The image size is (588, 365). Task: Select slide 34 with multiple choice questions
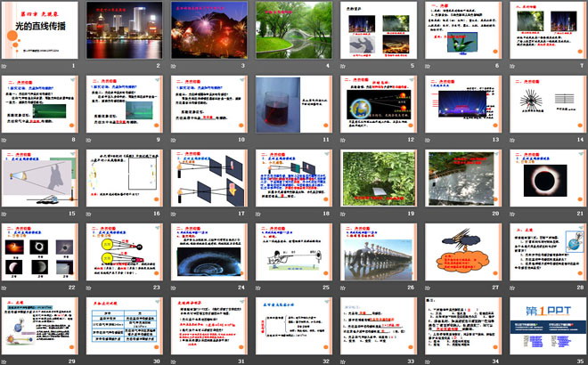click(463, 326)
